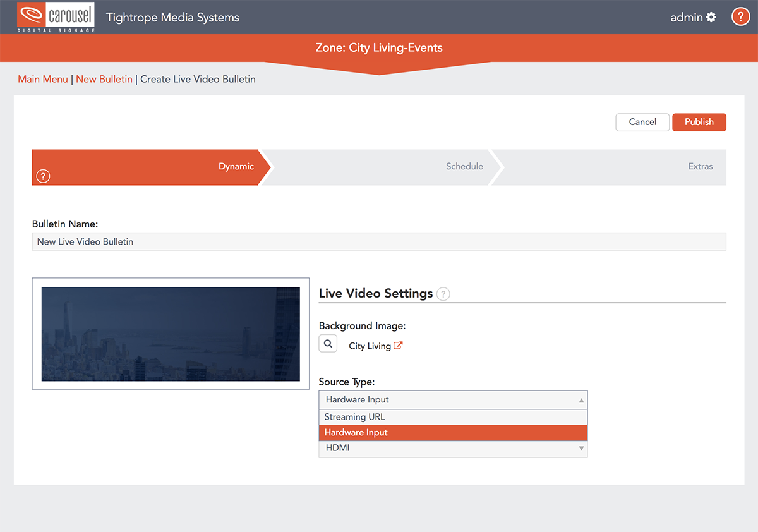Switch to the Schedule step
Viewport: 758px width, 532px height.
[464, 166]
